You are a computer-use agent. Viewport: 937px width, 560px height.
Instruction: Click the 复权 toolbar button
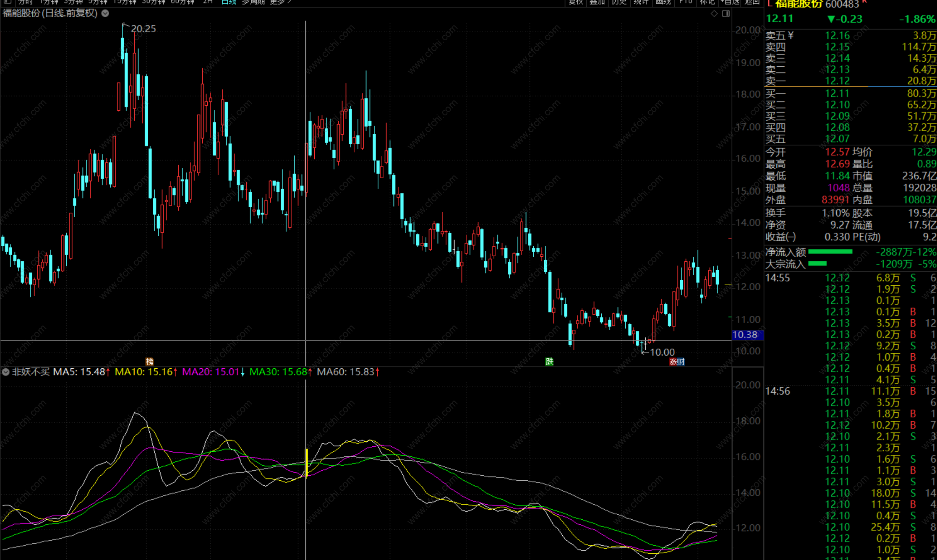tap(576, 2)
